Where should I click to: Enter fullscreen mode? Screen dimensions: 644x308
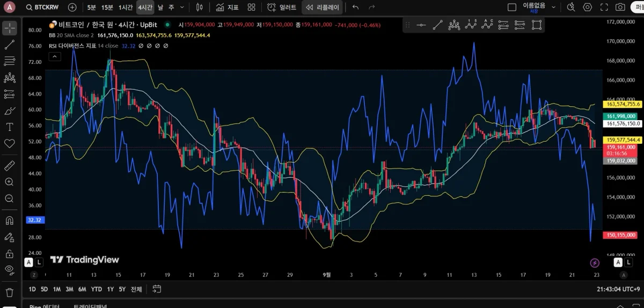click(604, 8)
